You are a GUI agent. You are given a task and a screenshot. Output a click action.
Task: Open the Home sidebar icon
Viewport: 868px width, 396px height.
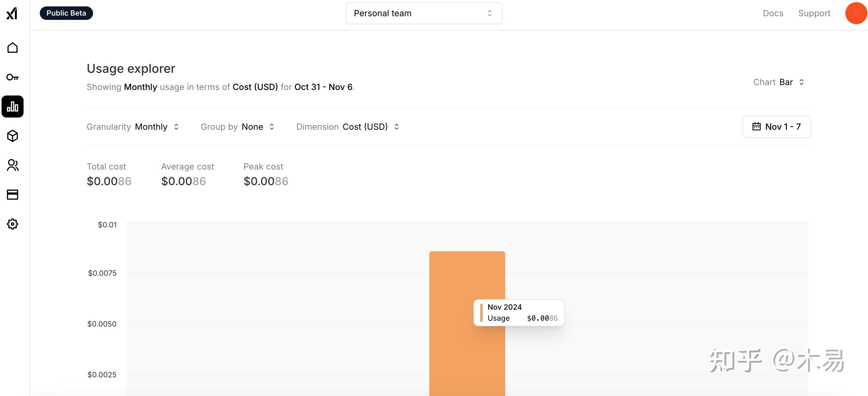pos(13,48)
